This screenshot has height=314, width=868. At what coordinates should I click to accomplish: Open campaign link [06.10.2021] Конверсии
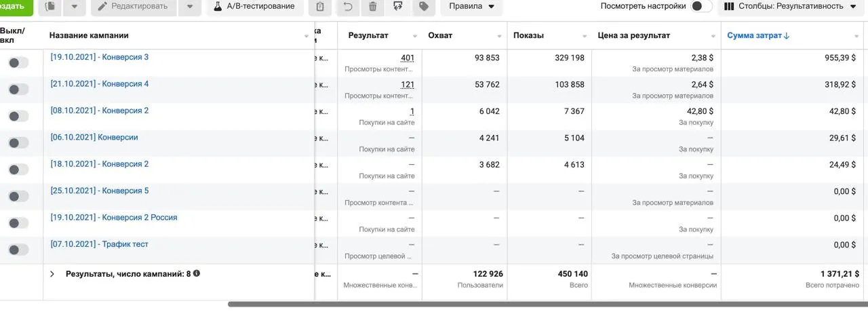click(94, 137)
